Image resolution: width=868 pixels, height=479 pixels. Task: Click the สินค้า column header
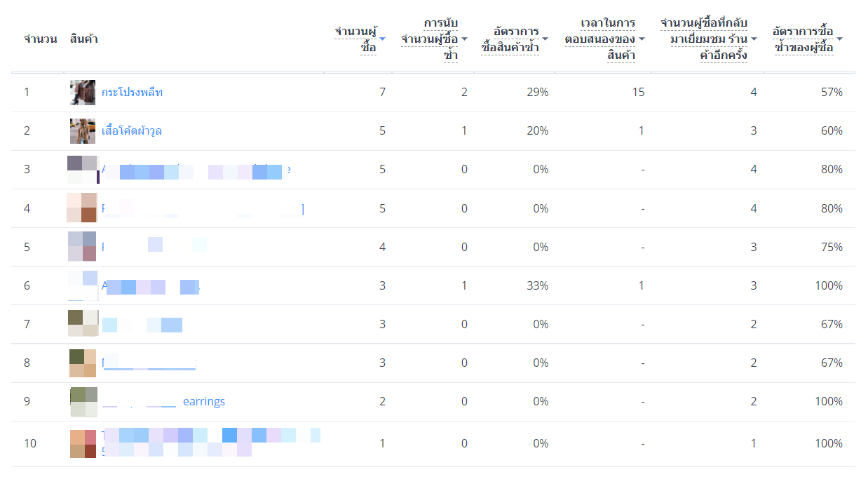84,39
